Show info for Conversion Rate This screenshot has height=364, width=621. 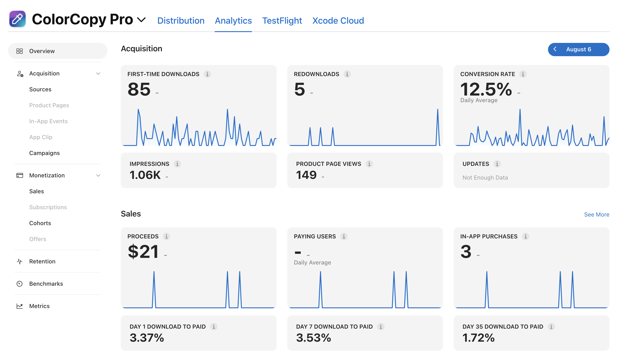[523, 74]
